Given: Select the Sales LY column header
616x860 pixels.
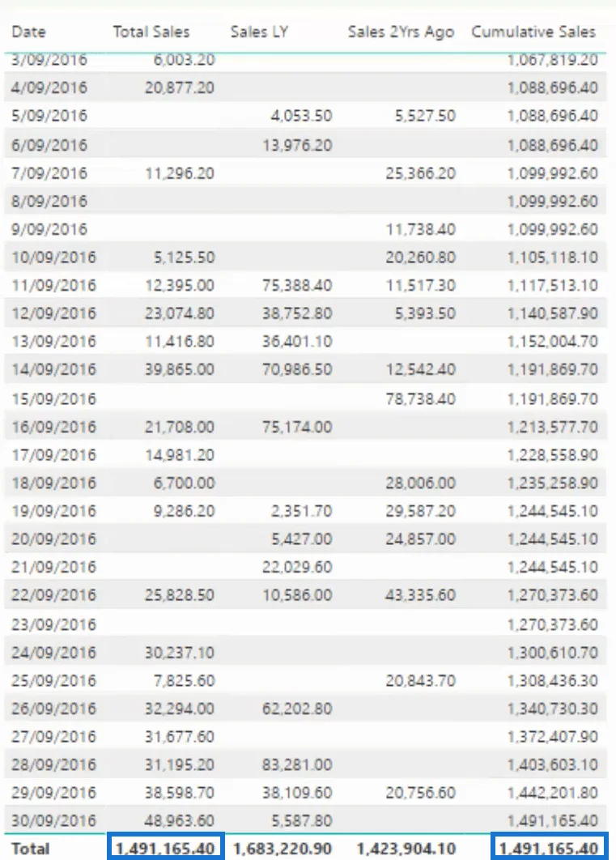Looking at the screenshot, I should [x=259, y=32].
